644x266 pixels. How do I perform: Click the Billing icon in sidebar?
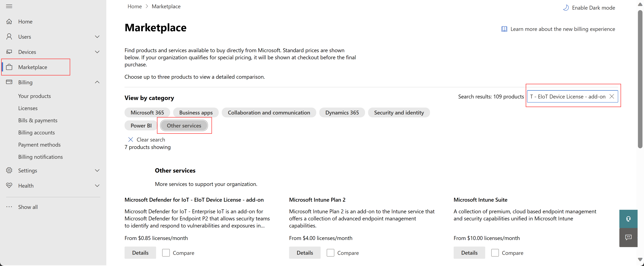(9, 82)
